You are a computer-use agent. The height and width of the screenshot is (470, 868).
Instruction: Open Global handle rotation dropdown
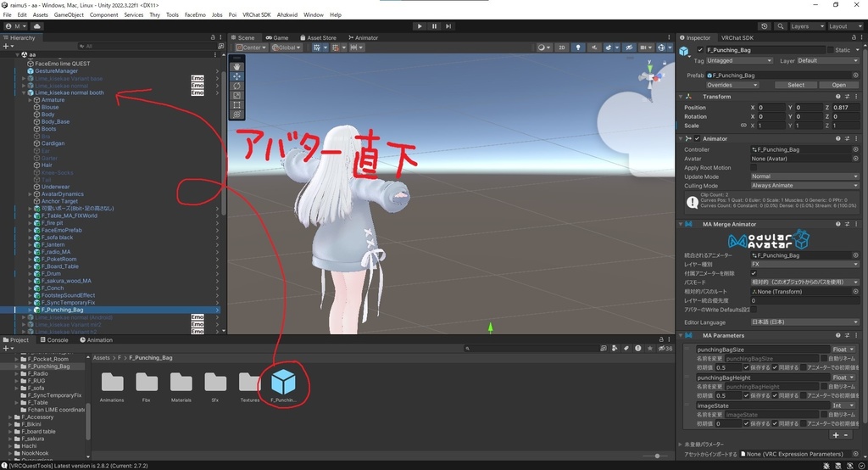pos(287,48)
